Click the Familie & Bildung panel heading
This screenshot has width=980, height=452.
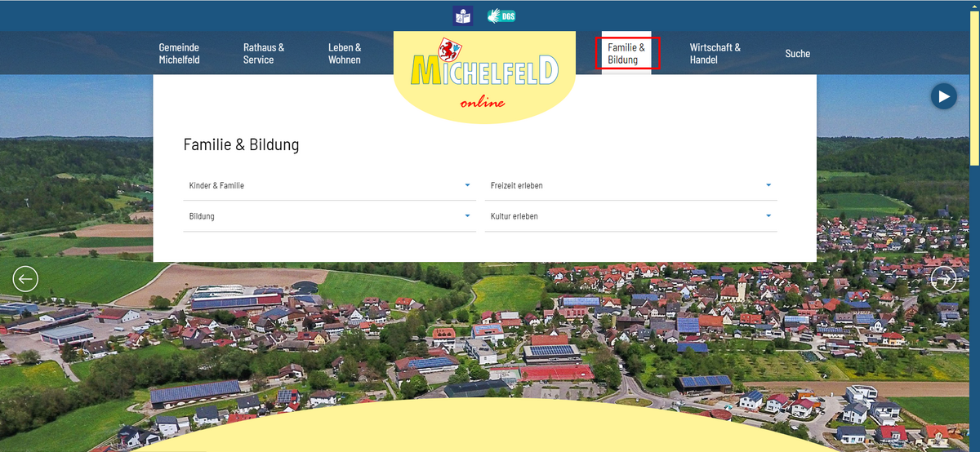coord(241,145)
